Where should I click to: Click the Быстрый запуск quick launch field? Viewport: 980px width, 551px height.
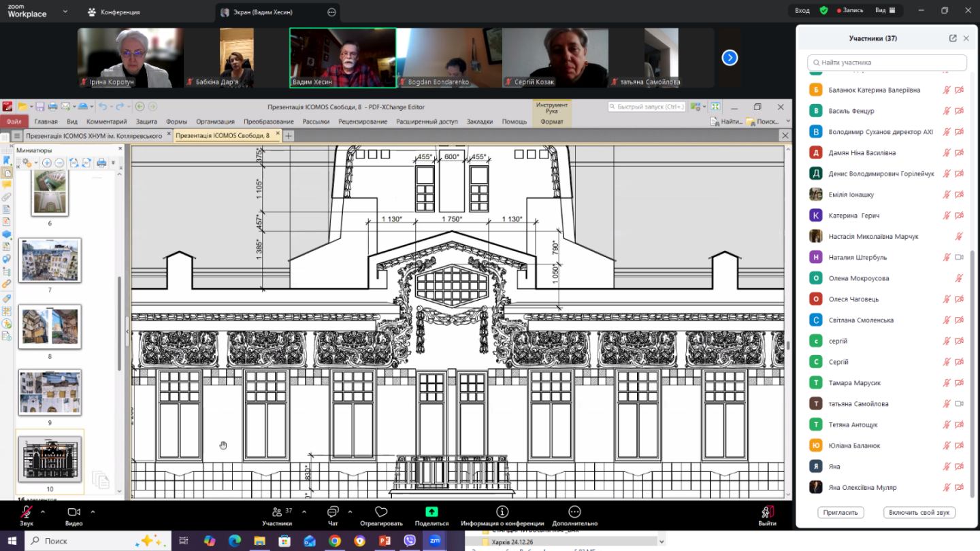pyautogui.click(x=646, y=107)
